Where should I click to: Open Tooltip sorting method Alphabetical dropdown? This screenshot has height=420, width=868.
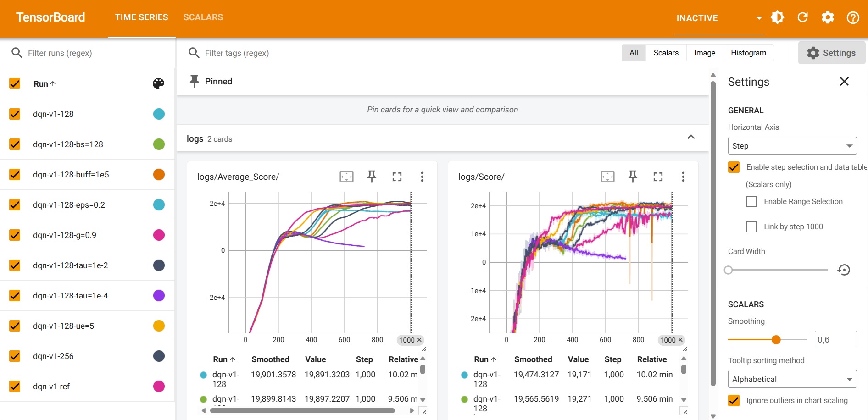coord(792,379)
